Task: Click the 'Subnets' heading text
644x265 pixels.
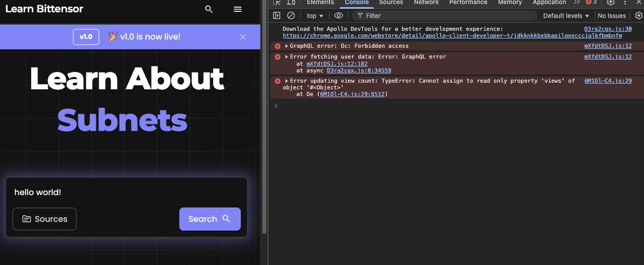Action: pos(122,120)
